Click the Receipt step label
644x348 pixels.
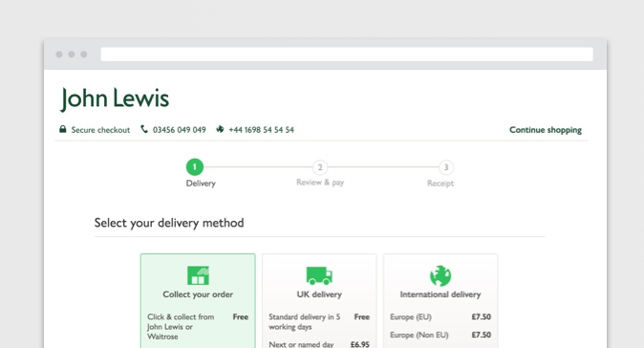[x=440, y=184]
